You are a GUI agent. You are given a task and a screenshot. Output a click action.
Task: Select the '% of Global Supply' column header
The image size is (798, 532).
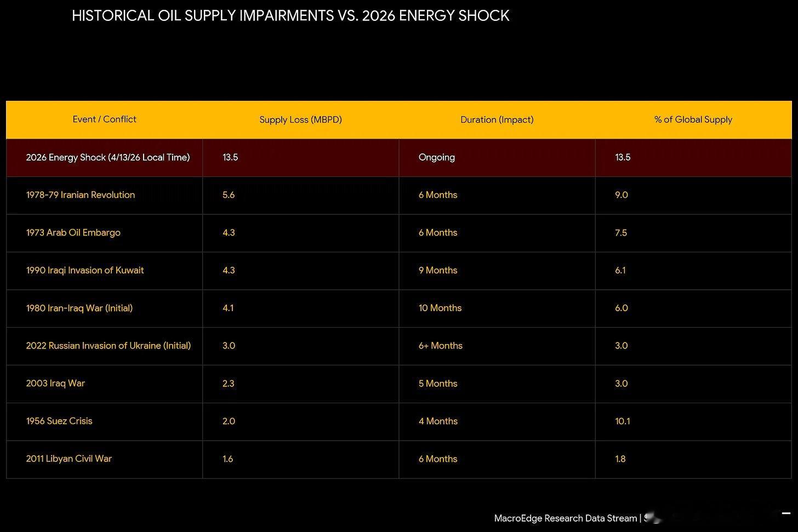693,119
